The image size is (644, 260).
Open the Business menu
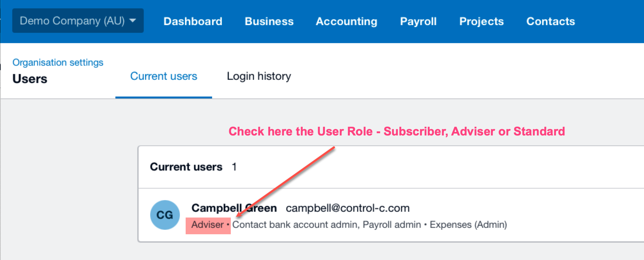tap(269, 21)
